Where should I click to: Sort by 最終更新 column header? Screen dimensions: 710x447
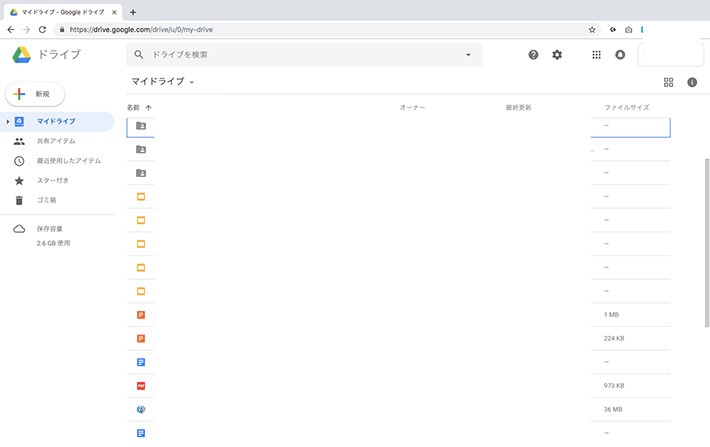tap(518, 108)
